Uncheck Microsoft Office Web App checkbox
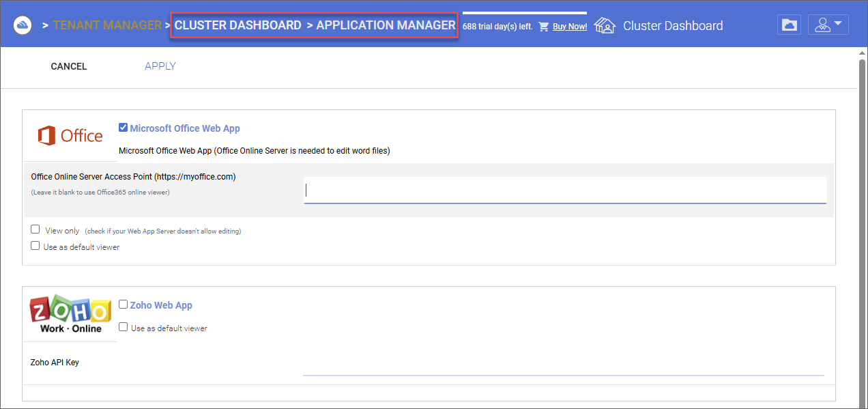 (123, 128)
